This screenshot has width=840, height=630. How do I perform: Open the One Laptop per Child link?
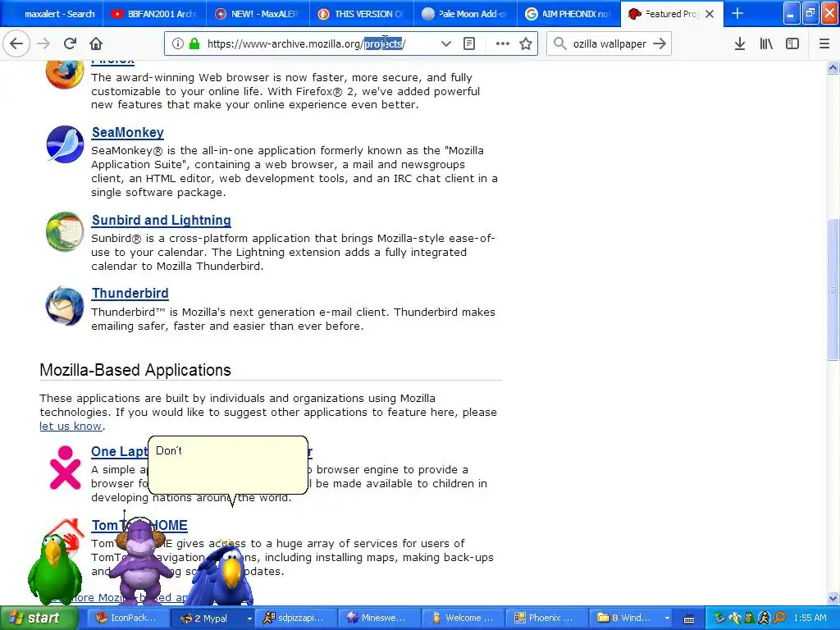119,451
